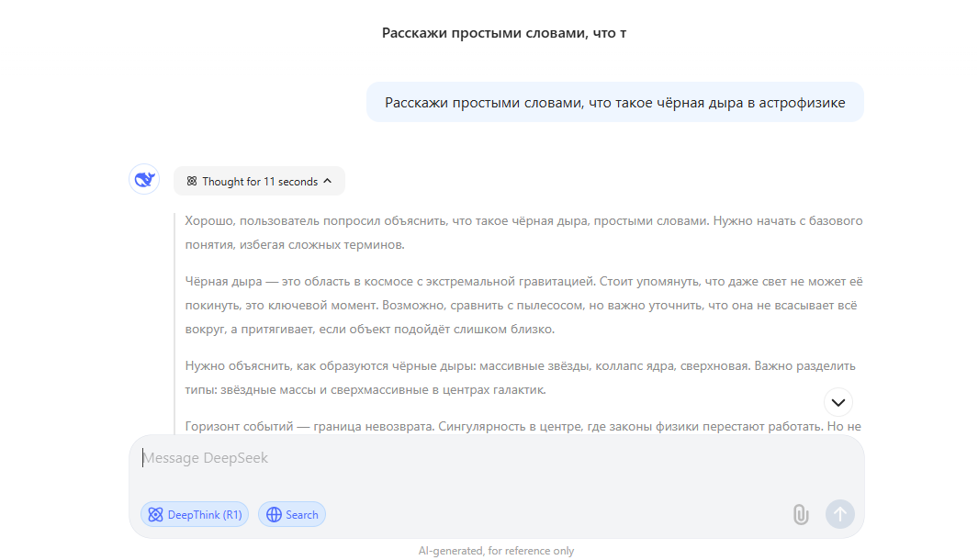Click the chat title at the top
This screenshot has width=978, height=560.
click(504, 33)
